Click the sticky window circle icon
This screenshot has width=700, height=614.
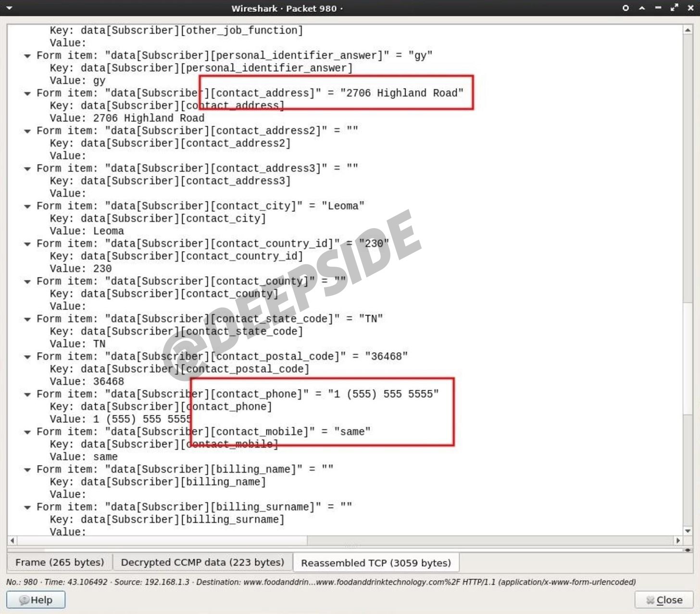tap(625, 8)
